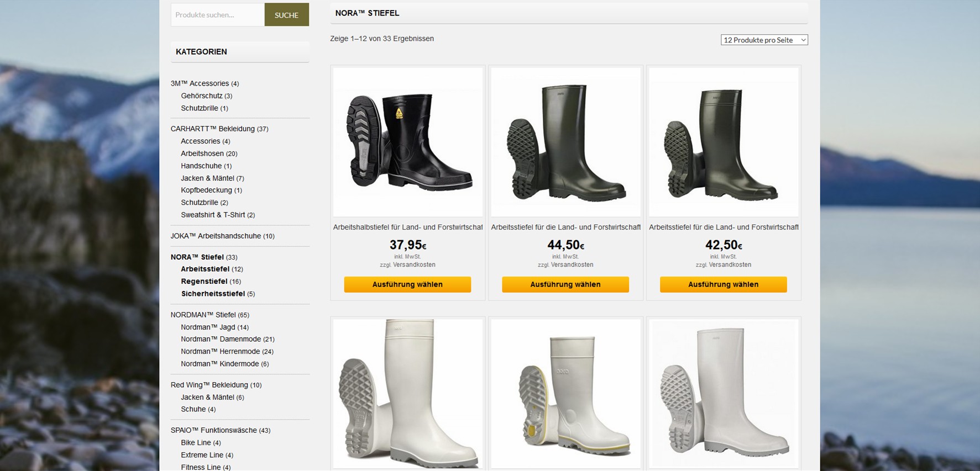
Task: Open Nordman Herrenmode subcategory
Action: coord(220,351)
